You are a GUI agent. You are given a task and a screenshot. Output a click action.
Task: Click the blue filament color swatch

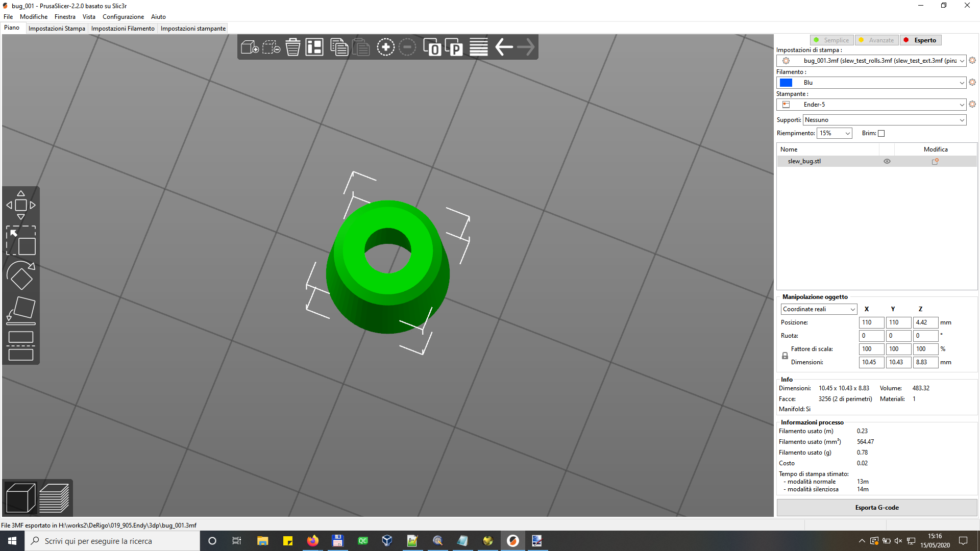pos(786,83)
